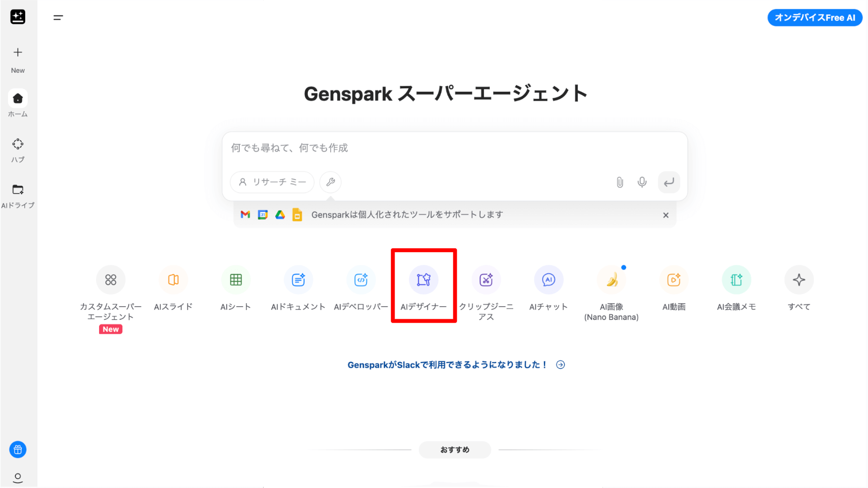Go to ハブ in sidebar

click(18, 150)
